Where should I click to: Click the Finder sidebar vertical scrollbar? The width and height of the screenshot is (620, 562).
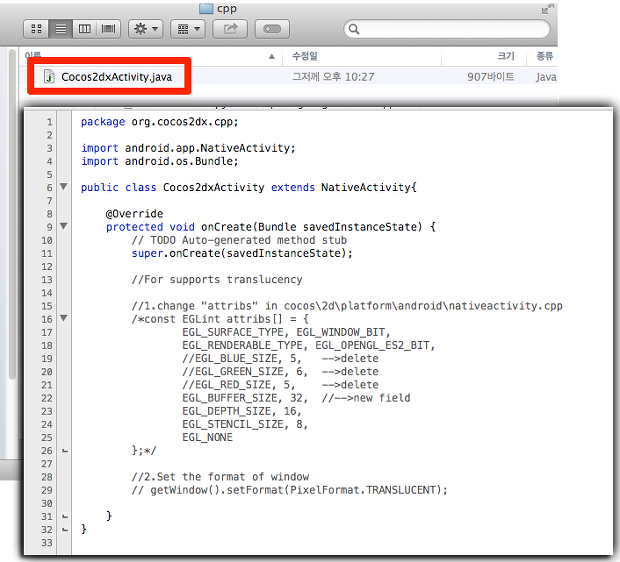pos(12,214)
